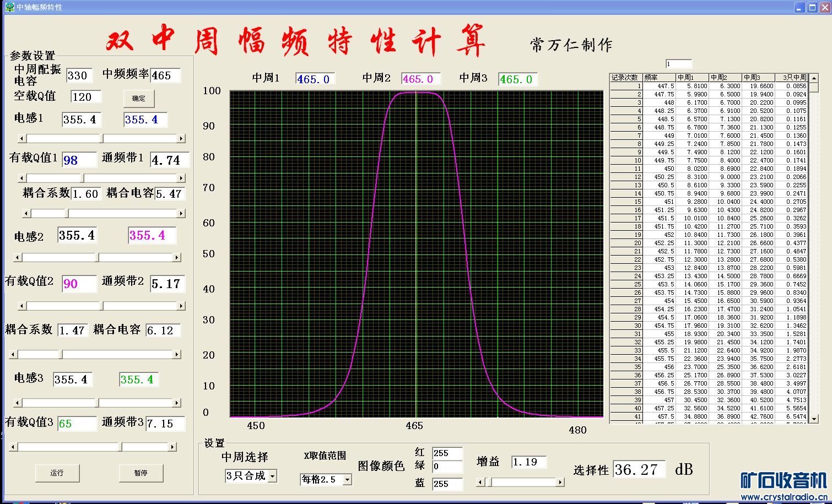Click the 中频频率 field with value 465
The image size is (832, 504).
pos(165,75)
